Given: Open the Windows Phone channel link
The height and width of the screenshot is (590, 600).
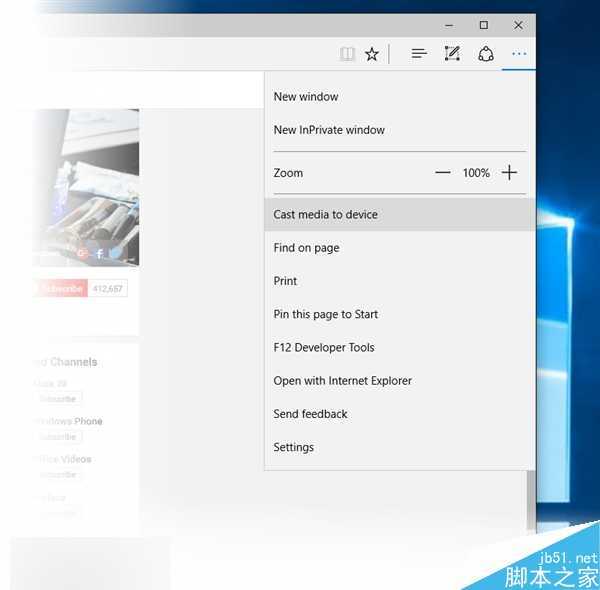Looking at the screenshot, I should click(68, 421).
